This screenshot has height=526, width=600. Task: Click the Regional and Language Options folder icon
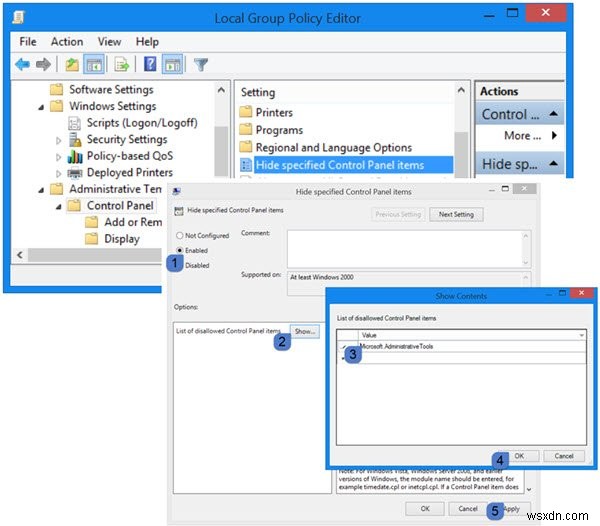[x=246, y=147]
